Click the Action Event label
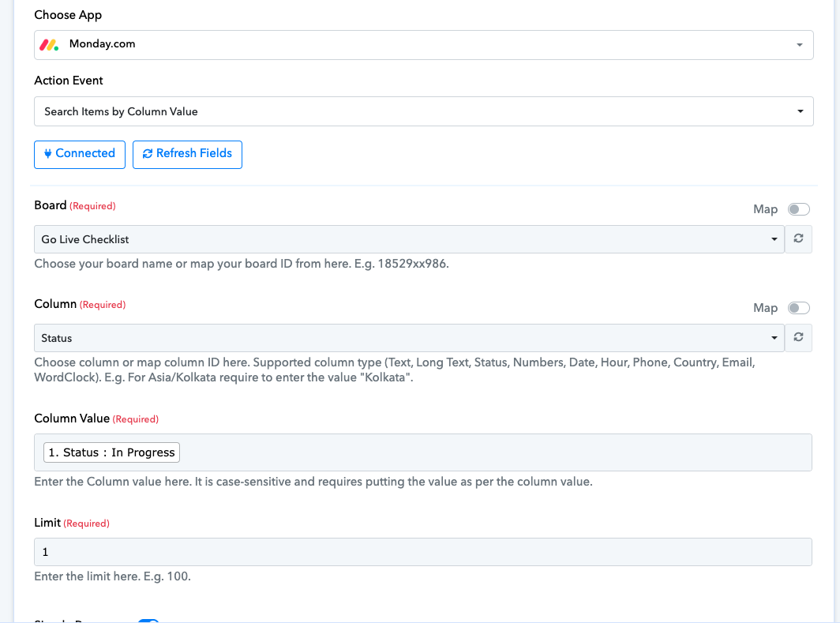The width and height of the screenshot is (840, 623). click(69, 81)
